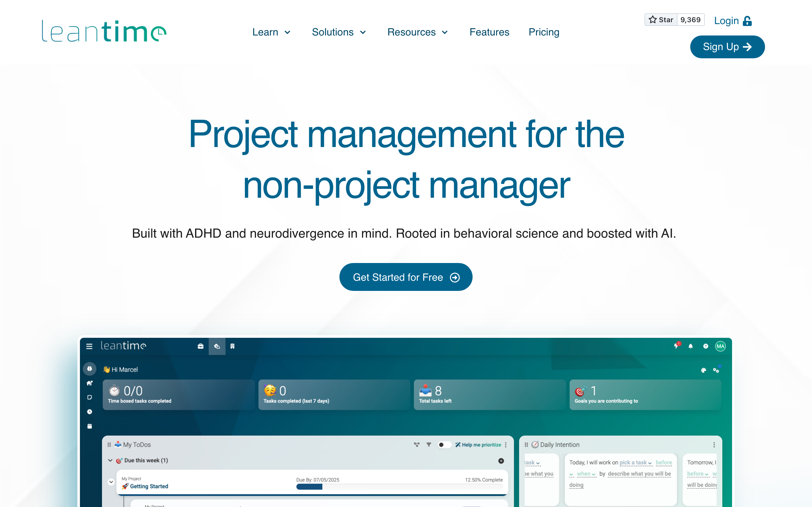Click the briefcase projects icon
Image resolution: width=812 pixels, height=507 pixels.
point(201,346)
